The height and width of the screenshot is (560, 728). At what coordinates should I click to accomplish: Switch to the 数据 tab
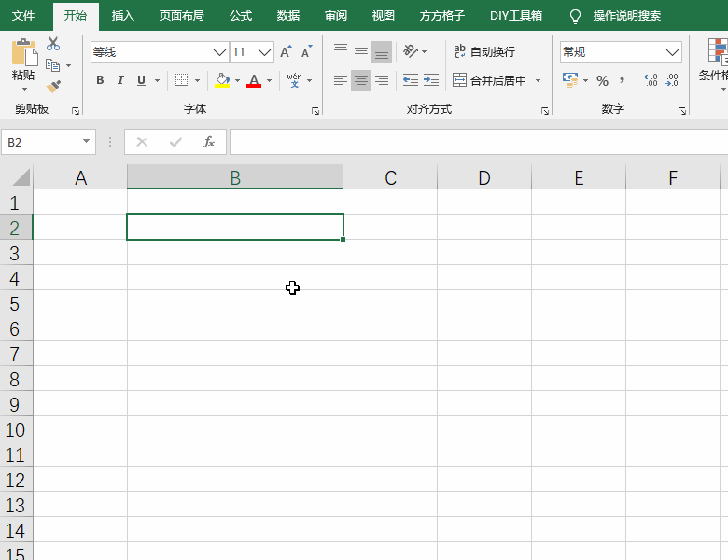tap(288, 16)
